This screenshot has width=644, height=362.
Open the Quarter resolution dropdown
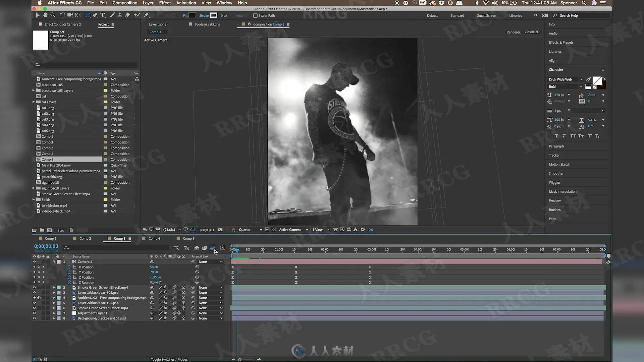250,230
